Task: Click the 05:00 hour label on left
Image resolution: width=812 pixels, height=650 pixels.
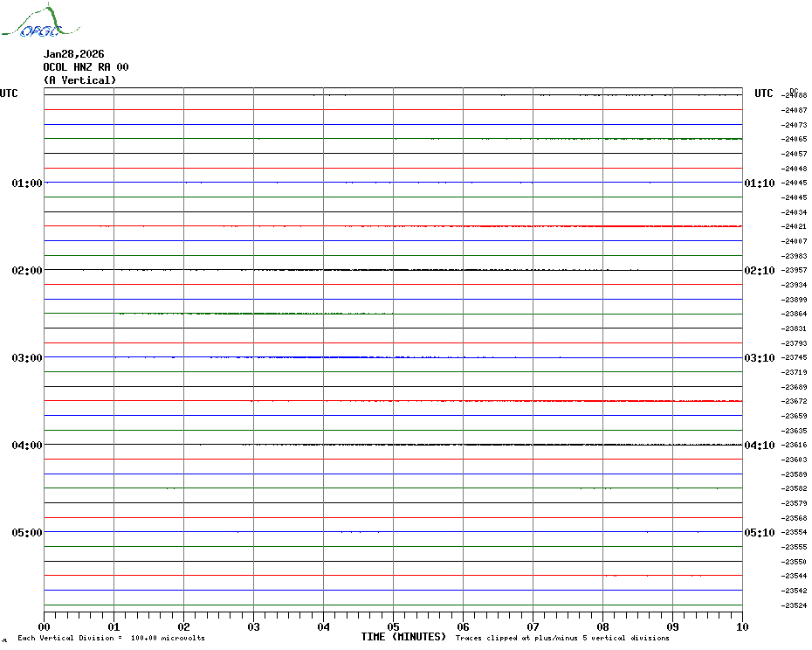Action: pyautogui.click(x=27, y=533)
